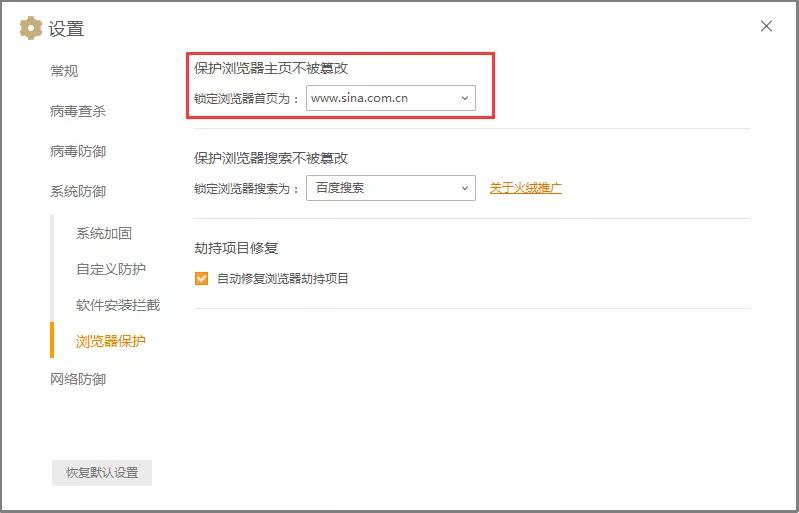
Task: Close the 设置 window with the X
Action: (766, 26)
